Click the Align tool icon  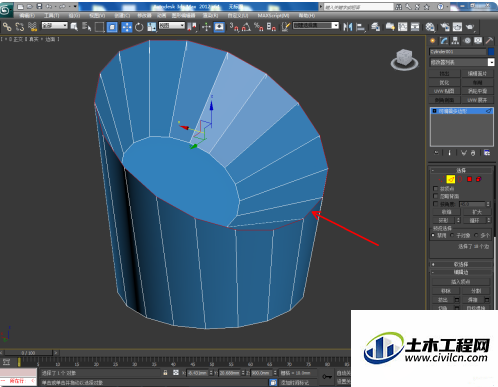360,27
